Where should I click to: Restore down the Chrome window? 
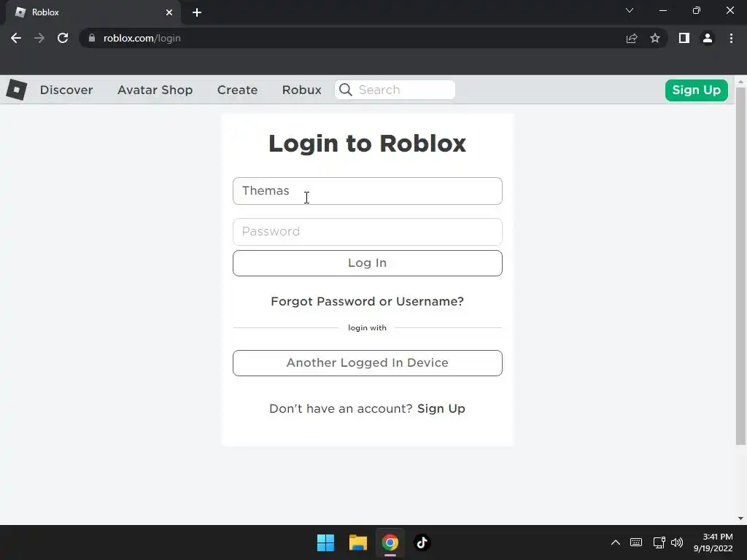697,10
